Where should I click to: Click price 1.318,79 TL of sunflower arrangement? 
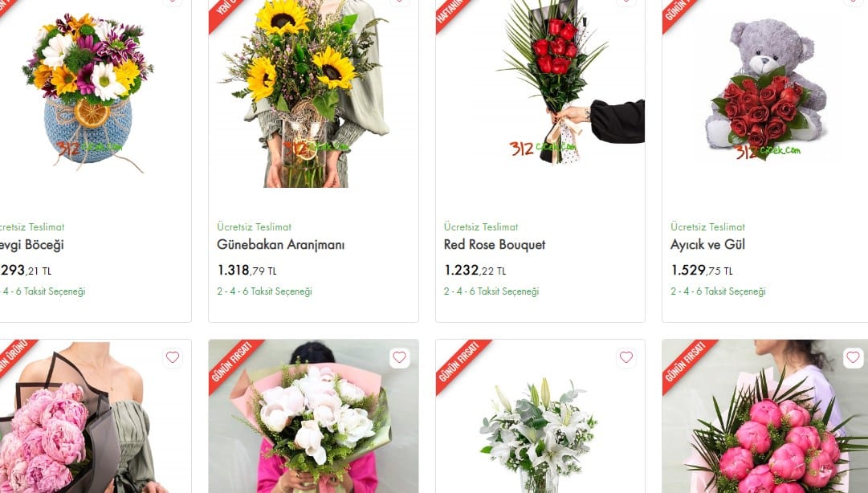point(247,271)
